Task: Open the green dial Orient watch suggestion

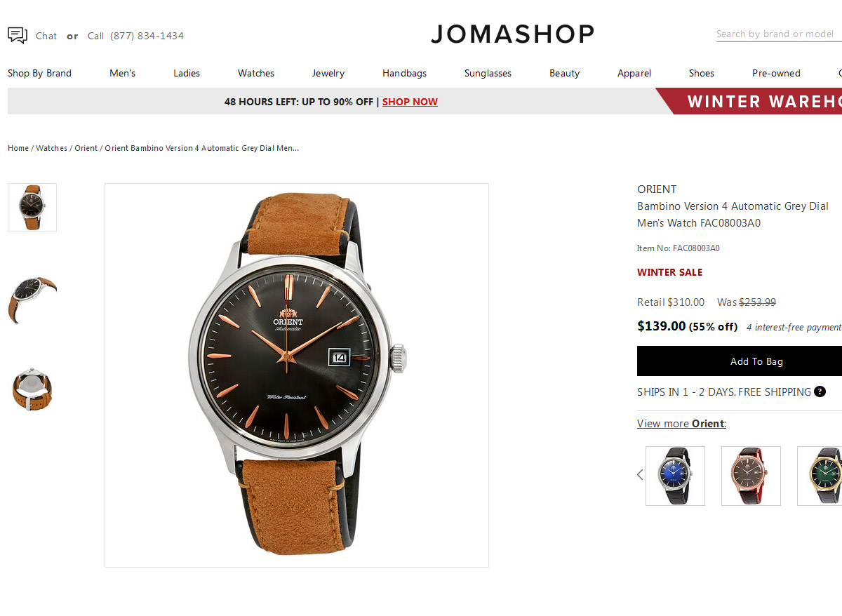Action: (x=820, y=476)
